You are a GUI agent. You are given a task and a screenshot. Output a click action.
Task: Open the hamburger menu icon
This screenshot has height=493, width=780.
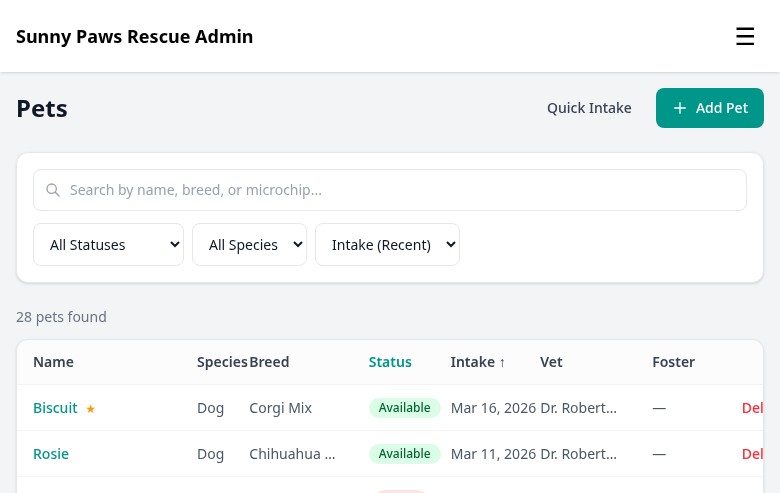(745, 36)
